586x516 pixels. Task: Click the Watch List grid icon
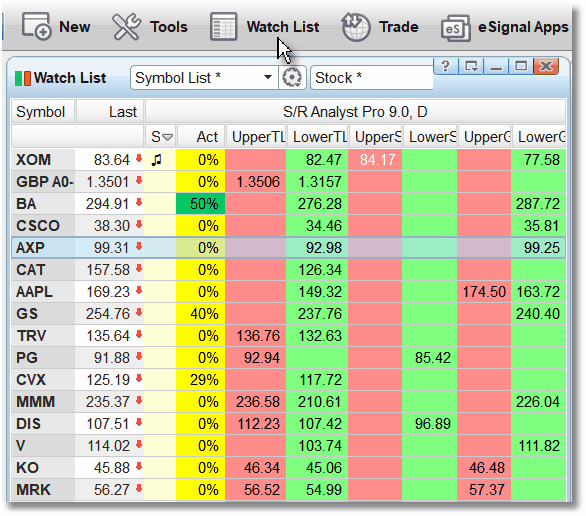coord(223,26)
